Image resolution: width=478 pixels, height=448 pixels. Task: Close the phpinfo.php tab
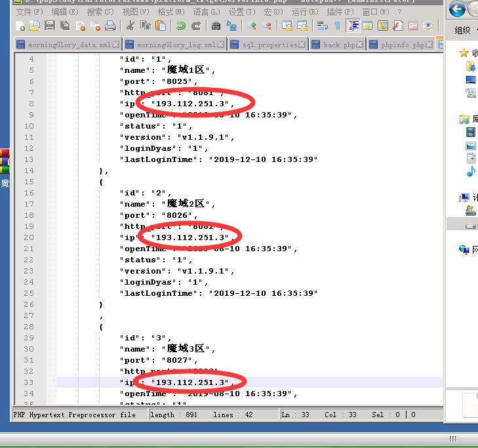pyautogui.click(x=429, y=45)
